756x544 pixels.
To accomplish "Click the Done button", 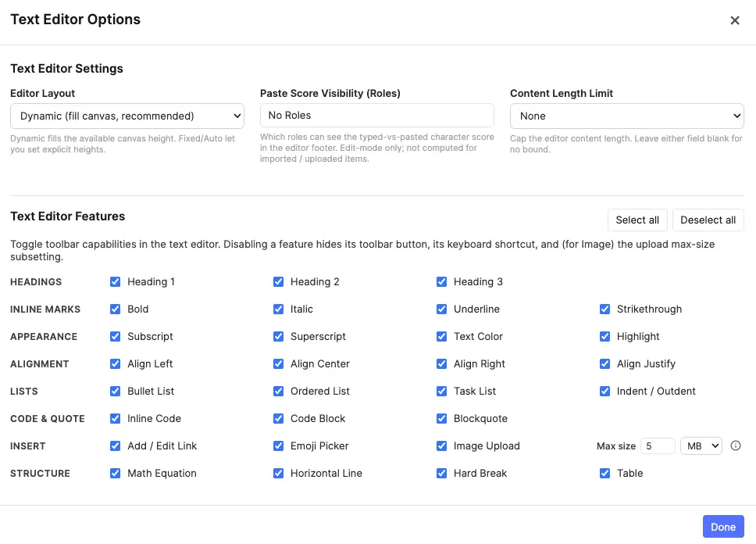I will pyautogui.click(x=722, y=527).
